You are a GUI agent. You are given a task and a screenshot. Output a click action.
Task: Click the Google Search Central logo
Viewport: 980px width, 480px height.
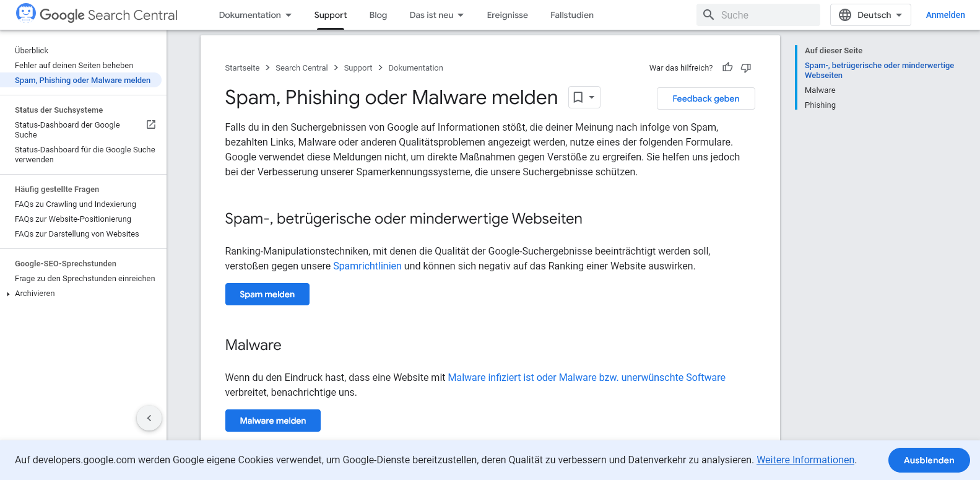click(97, 15)
